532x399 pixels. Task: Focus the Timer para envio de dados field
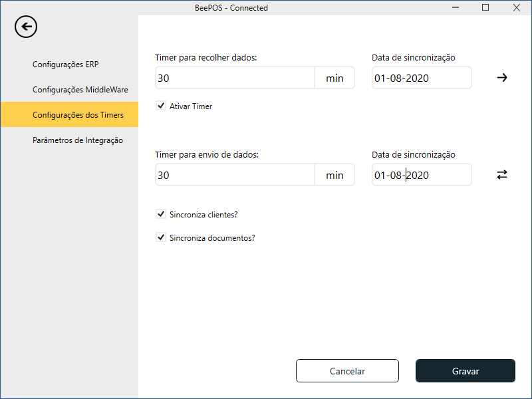coord(234,175)
